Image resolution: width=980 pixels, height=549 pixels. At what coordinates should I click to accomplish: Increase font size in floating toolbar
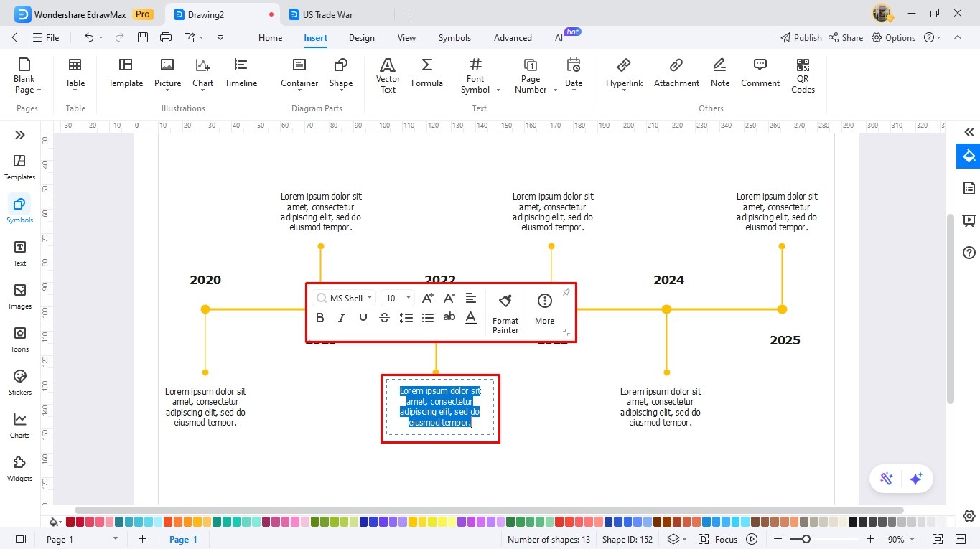pos(428,298)
